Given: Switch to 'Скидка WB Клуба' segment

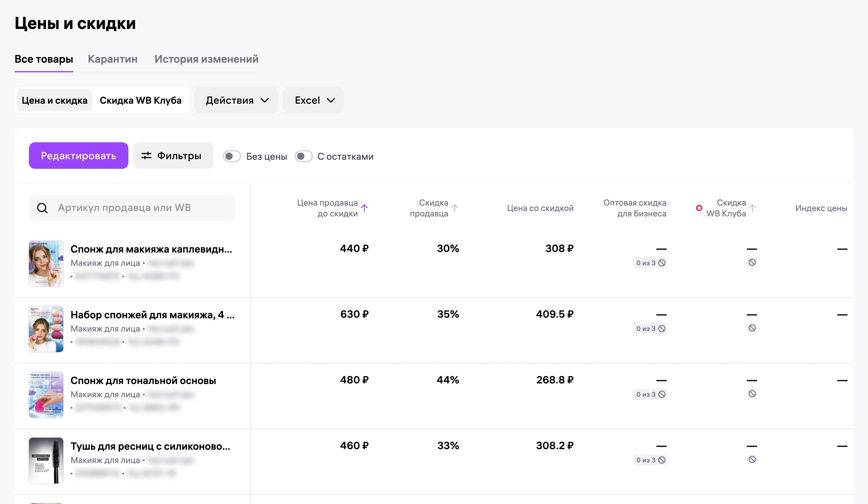Looking at the screenshot, I should point(140,100).
